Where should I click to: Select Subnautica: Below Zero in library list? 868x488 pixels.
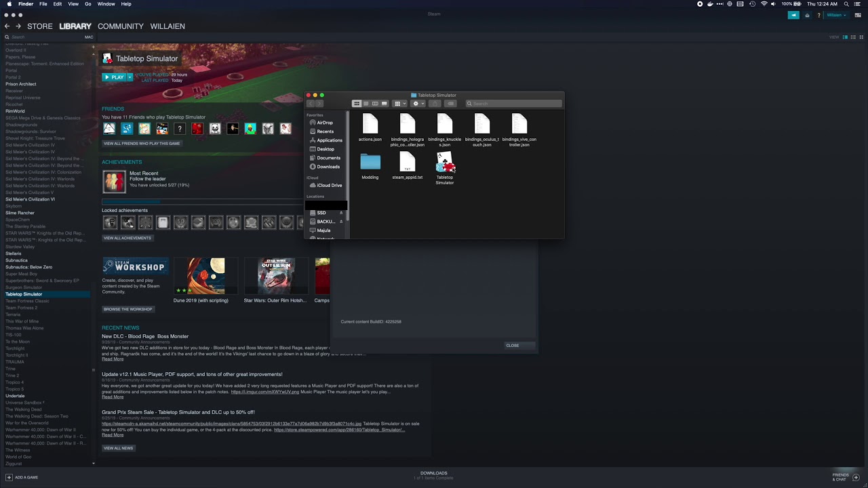point(28,267)
